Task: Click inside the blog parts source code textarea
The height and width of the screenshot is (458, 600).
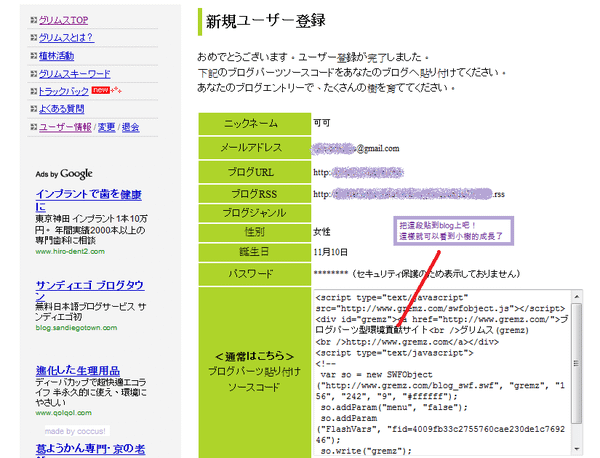Action: click(442, 373)
